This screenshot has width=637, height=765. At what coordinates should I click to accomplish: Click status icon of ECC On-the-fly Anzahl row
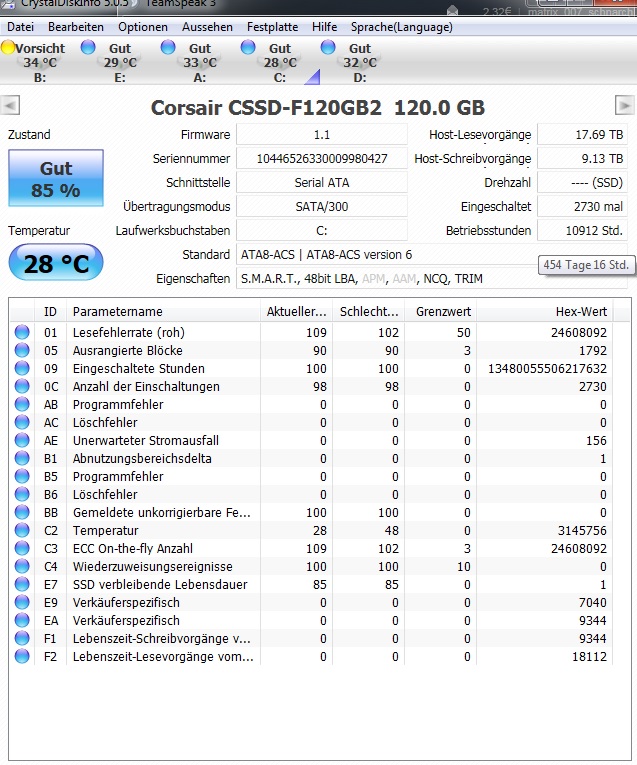[22, 548]
